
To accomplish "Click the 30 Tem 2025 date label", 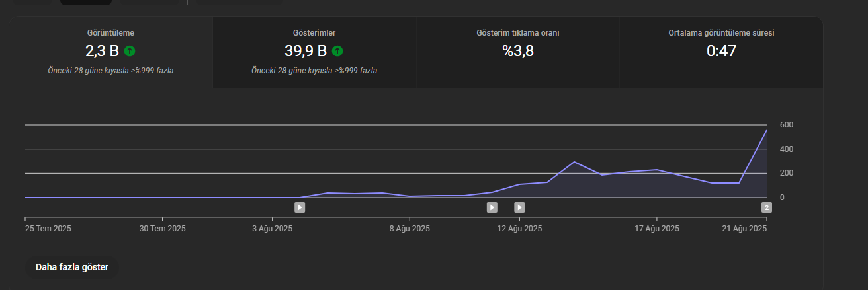I will (x=163, y=229).
